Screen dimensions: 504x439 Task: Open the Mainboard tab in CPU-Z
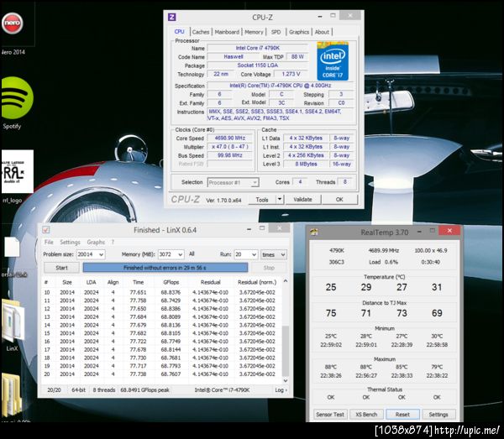227,32
